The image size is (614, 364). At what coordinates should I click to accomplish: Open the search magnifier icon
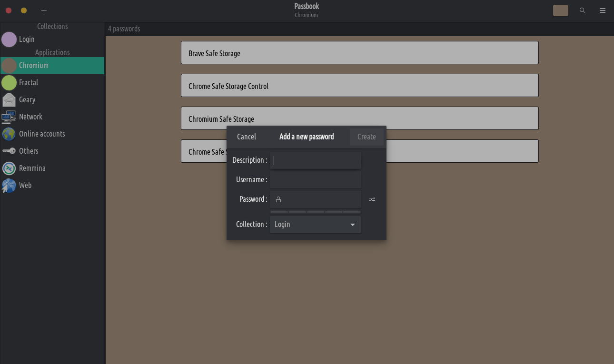click(x=582, y=10)
